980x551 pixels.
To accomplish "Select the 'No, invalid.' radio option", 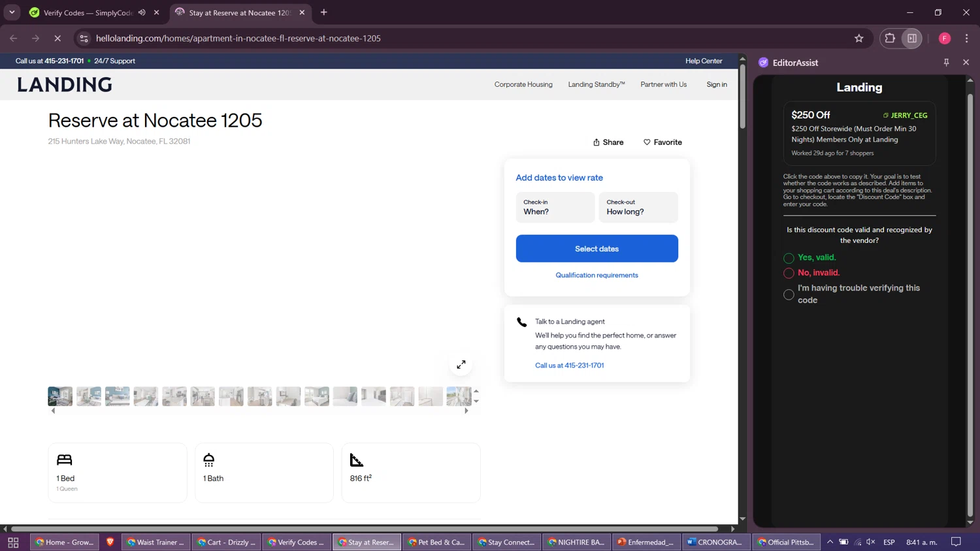I will [x=789, y=273].
